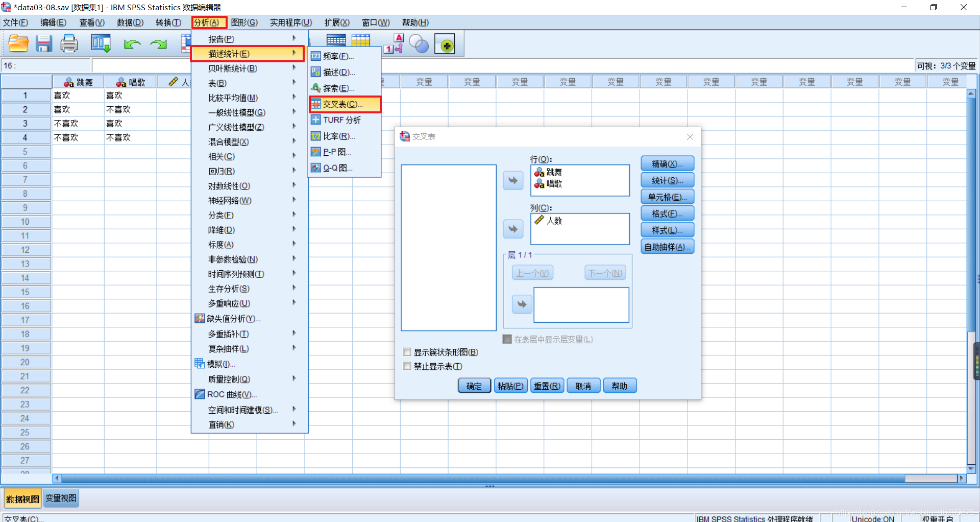Viewport: 980px width, 522px height.
Task: Expand the 多重响应(U) submenu
Action: tap(249, 303)
